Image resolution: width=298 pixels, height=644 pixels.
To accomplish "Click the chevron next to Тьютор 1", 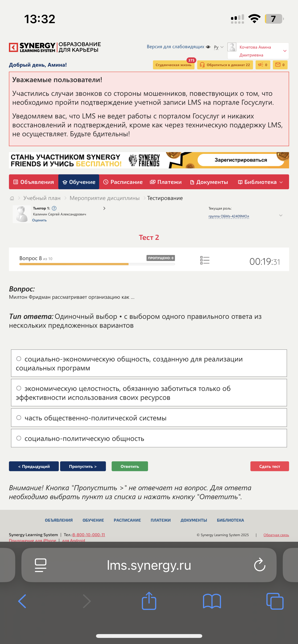I will pyautogui.click(x=104, y=208).
